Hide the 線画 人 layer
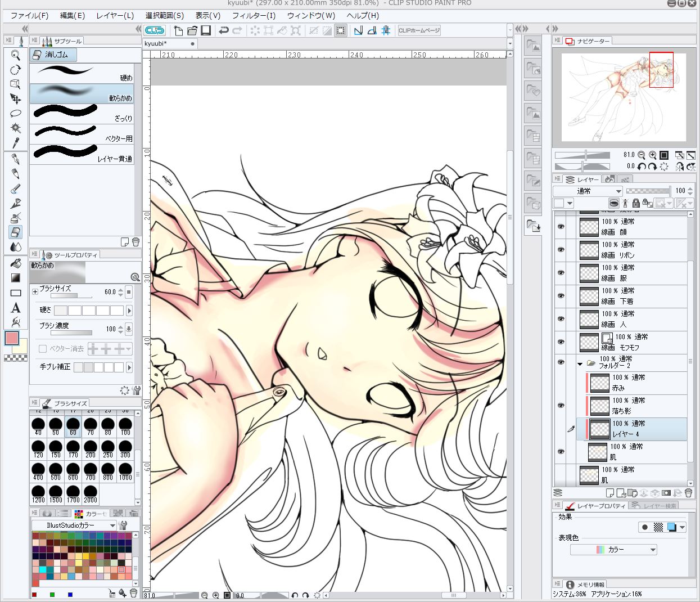The height and width of the screenshot is (602, 700). (x=561, y=319)
